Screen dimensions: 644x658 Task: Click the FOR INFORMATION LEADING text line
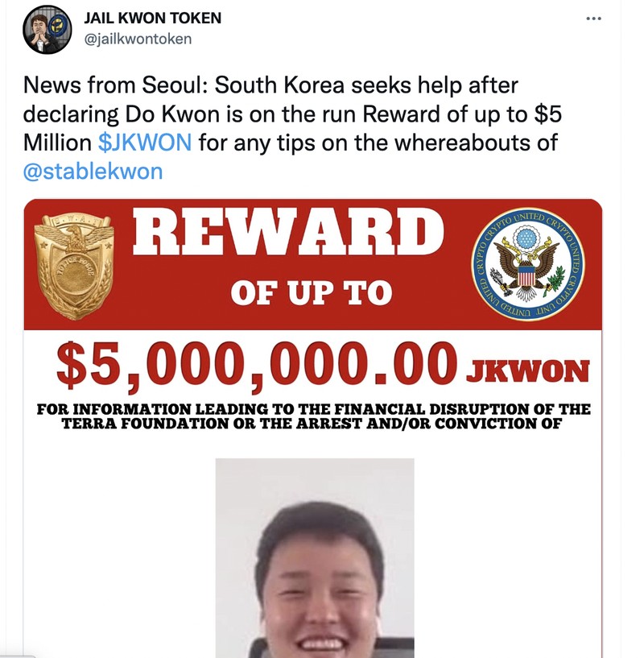[313, 409]
